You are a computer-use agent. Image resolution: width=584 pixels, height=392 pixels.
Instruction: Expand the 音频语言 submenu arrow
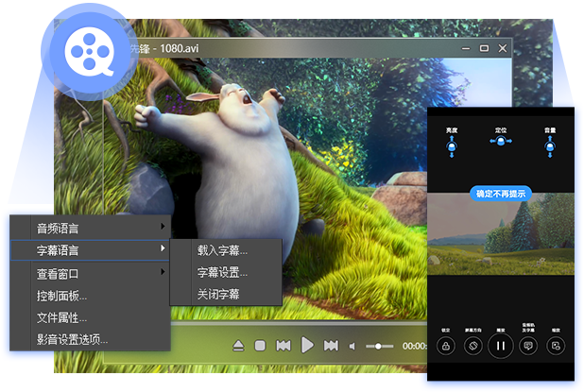pyautogui.click(x=163, y=226)
